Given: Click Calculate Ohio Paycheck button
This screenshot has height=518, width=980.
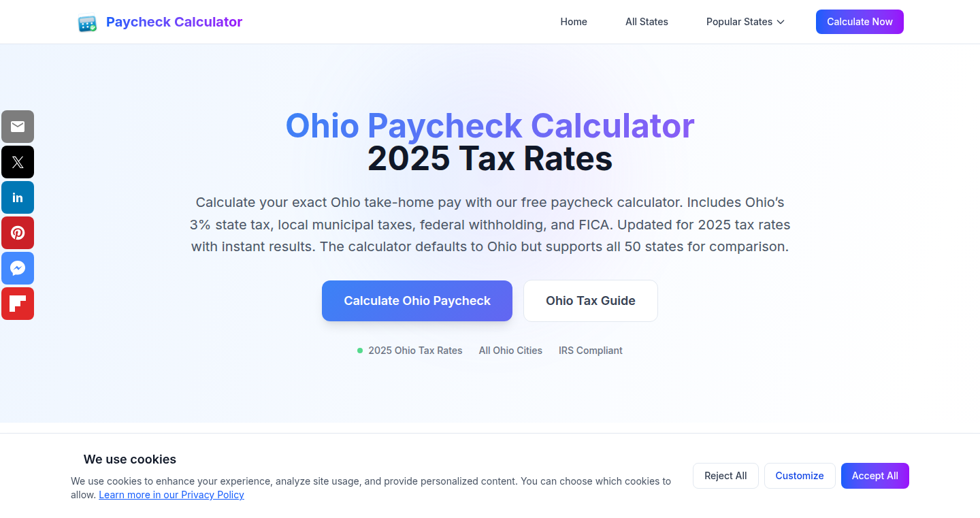Looking at the screenshot, I should tap(417, 301).
